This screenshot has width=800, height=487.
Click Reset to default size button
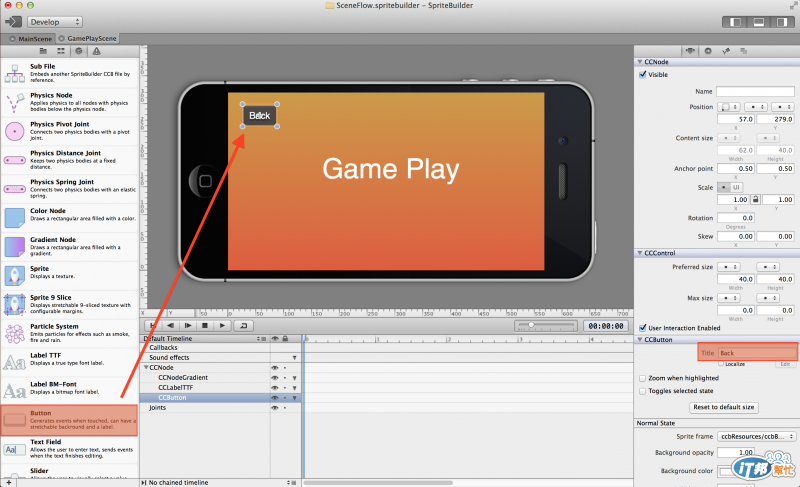click(x=723, y=407)
